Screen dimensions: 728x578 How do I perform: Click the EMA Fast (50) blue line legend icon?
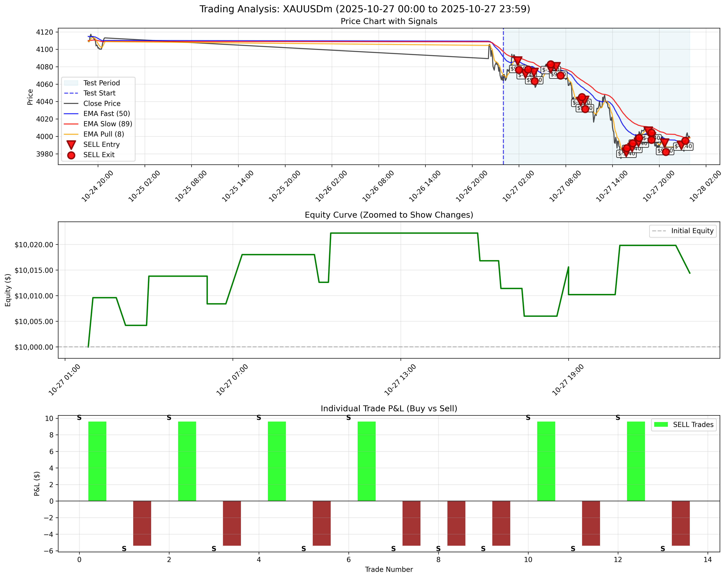(71, 114)
